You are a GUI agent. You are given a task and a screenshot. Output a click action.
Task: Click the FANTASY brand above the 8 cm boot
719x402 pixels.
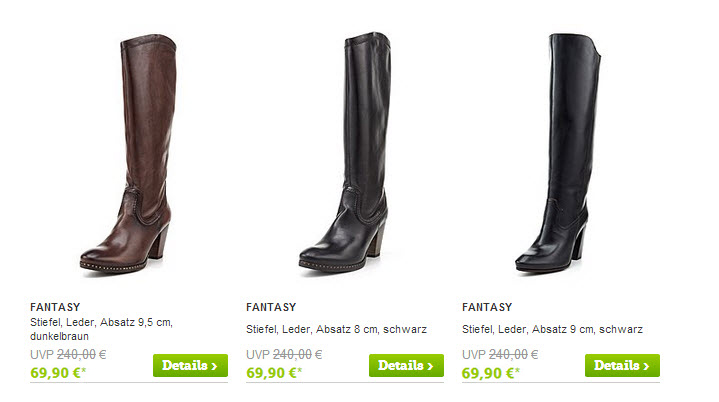pos(271,307)
